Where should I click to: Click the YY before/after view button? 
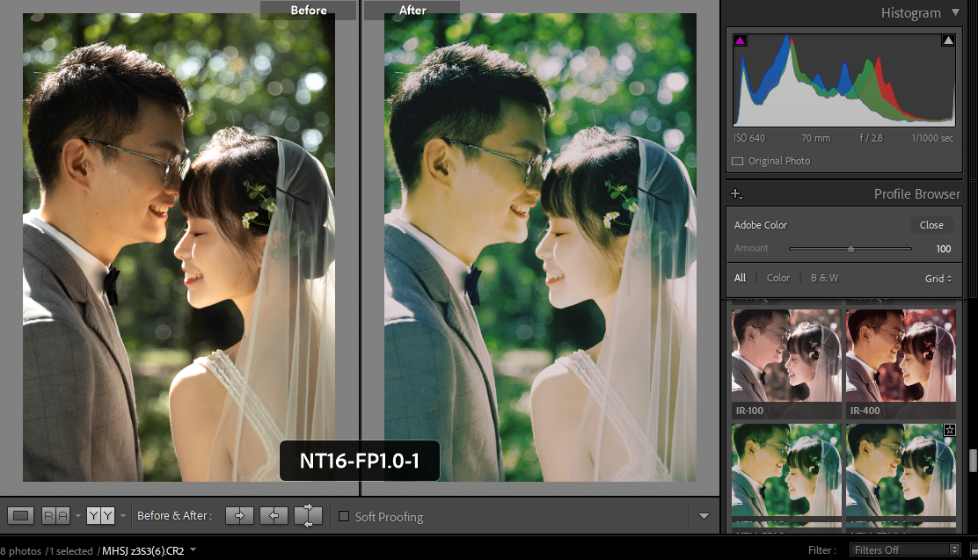(100, 516)
